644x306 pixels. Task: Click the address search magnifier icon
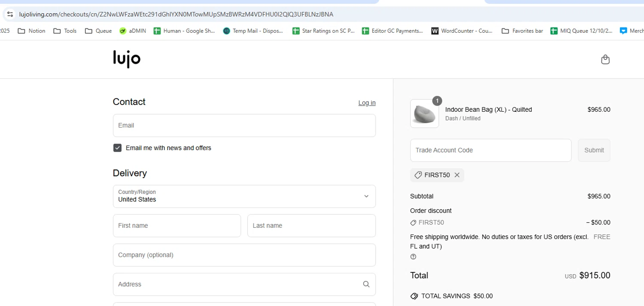pyautogui.click(x=366, y=284)
